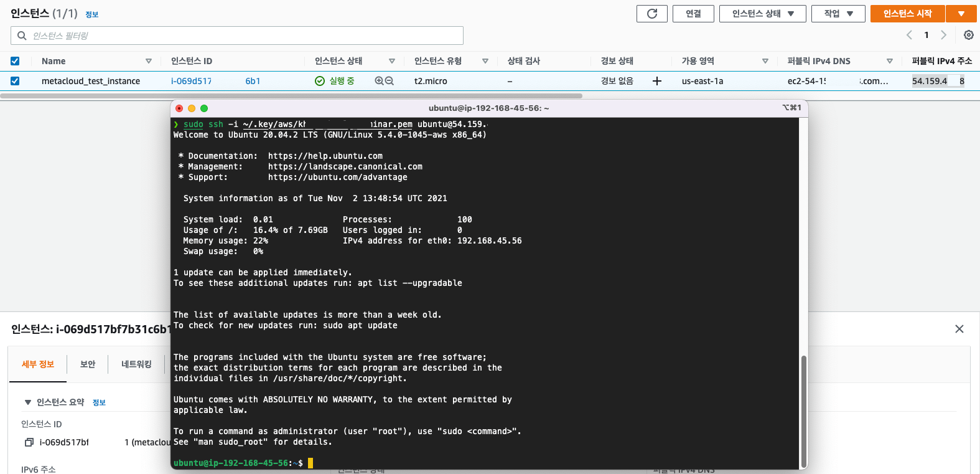Open the info link beside instance summary
The width and height of the screenshot is (980, 474).
pos(99,402)
